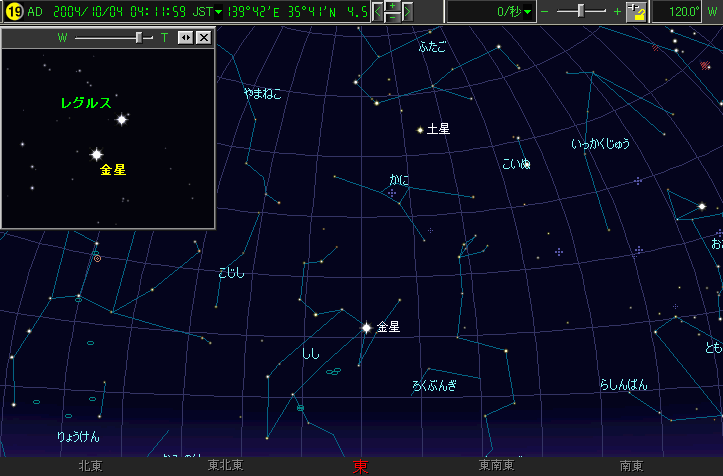Select the 東 direction on horizon bar
Viewport: 723px width, 476px height.
[361, 466]
